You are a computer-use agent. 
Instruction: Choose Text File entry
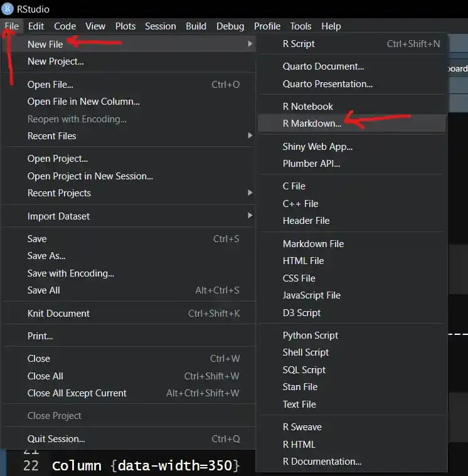353,405
